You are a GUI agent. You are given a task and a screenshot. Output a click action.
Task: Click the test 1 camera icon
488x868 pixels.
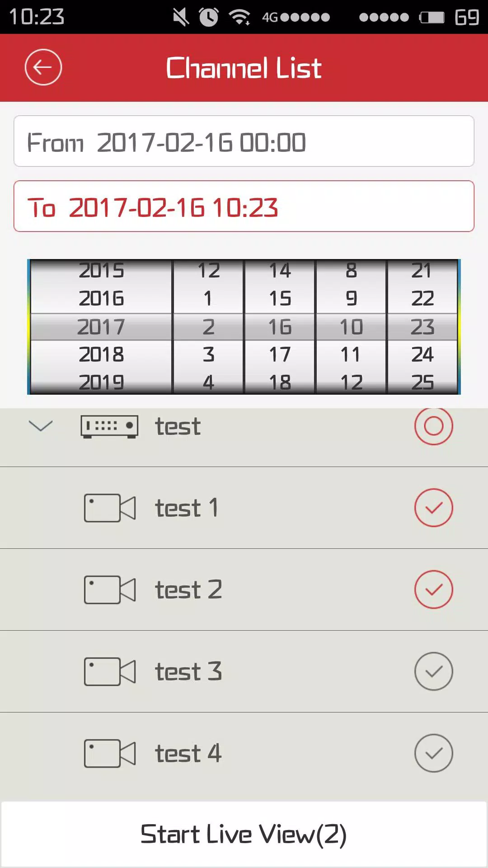pos(110,508)
